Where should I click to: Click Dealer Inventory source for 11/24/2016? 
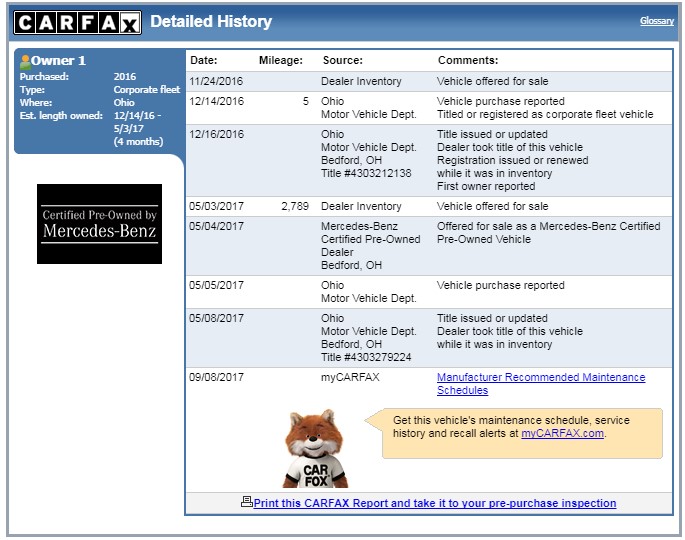coord(361,81)
